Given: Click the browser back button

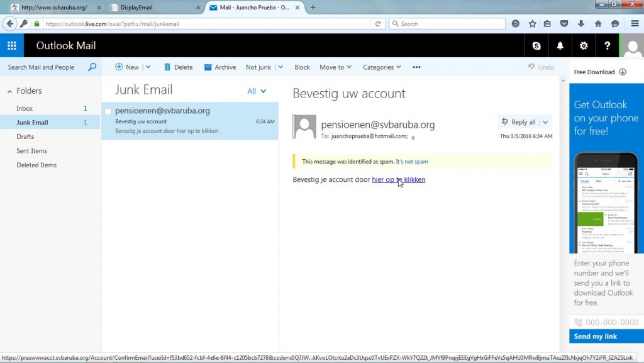Looking at the screenshot, I should coord(10,24).
